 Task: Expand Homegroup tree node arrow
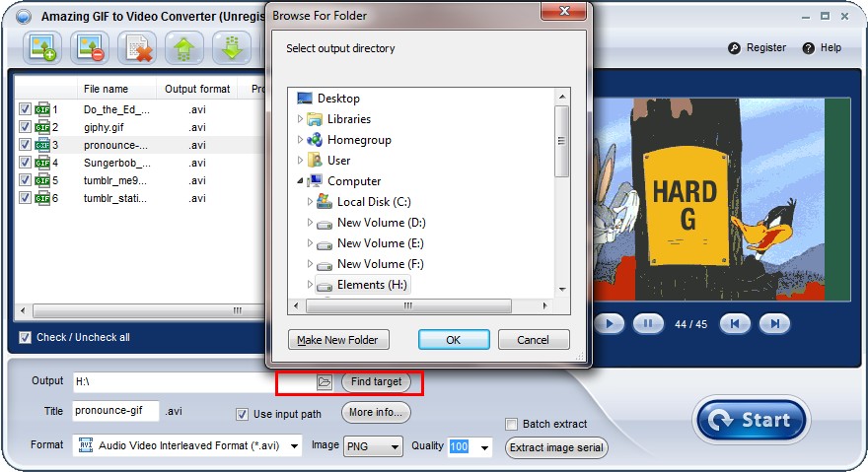300,140
